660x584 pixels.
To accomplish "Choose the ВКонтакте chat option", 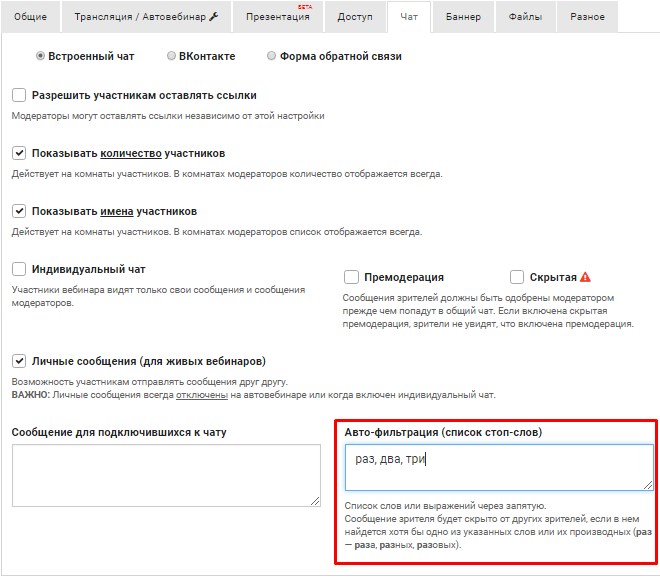I will [x=172, y=56].
